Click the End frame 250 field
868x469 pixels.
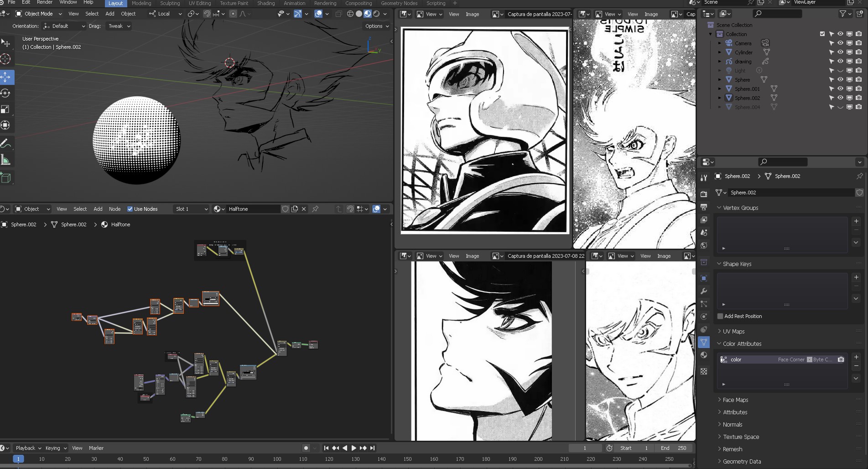pyautogui.click(x=674, y=448)
